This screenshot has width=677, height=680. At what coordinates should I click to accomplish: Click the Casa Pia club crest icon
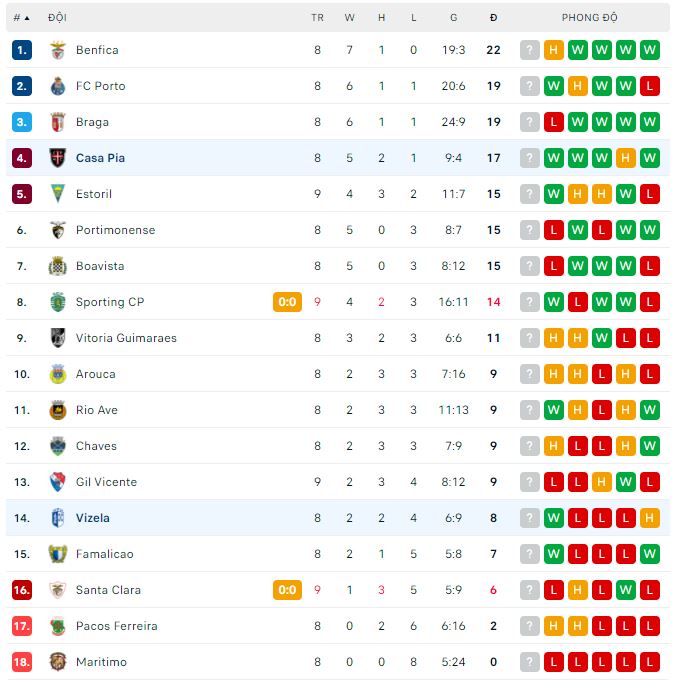tap(57, 158)
